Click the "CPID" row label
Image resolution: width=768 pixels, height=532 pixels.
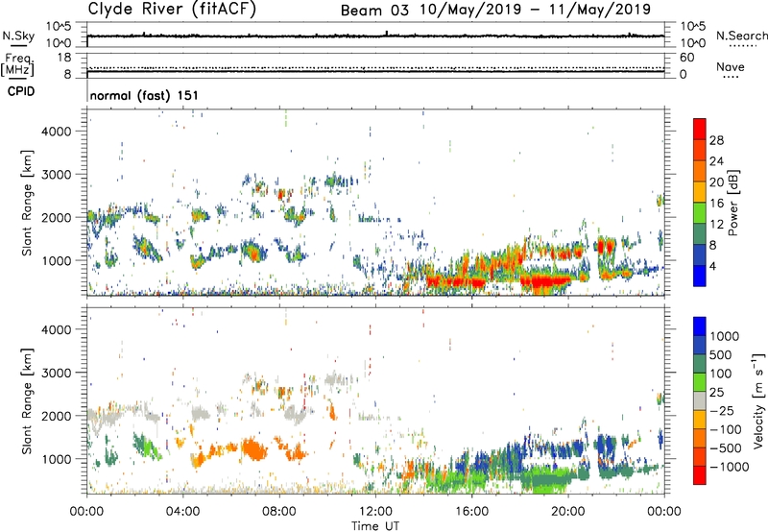(21, 91)
